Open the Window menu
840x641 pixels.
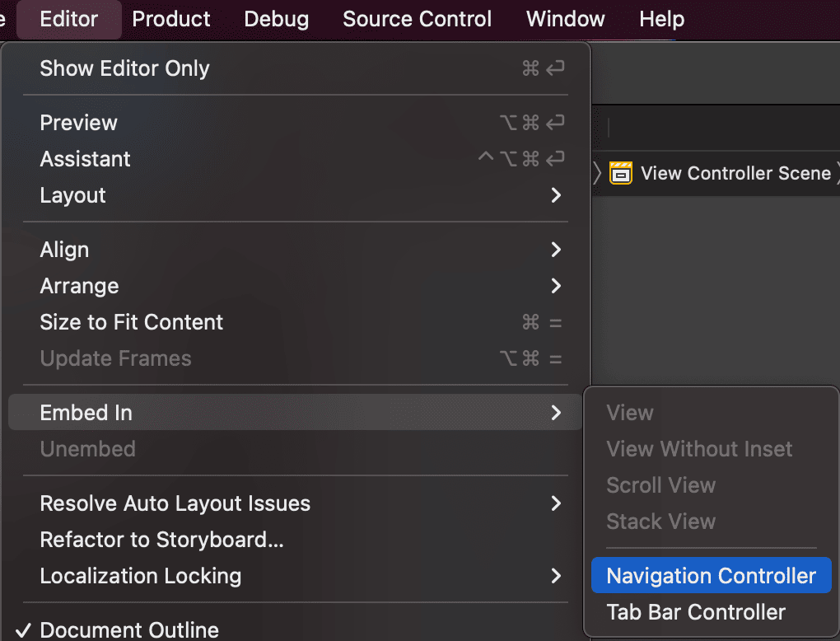coord(566,19)
